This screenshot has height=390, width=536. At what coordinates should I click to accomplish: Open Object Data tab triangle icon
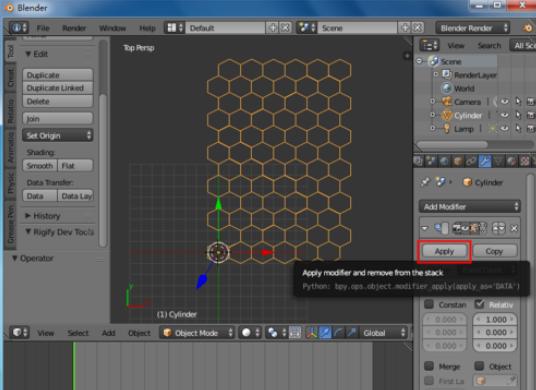[498, 161]
